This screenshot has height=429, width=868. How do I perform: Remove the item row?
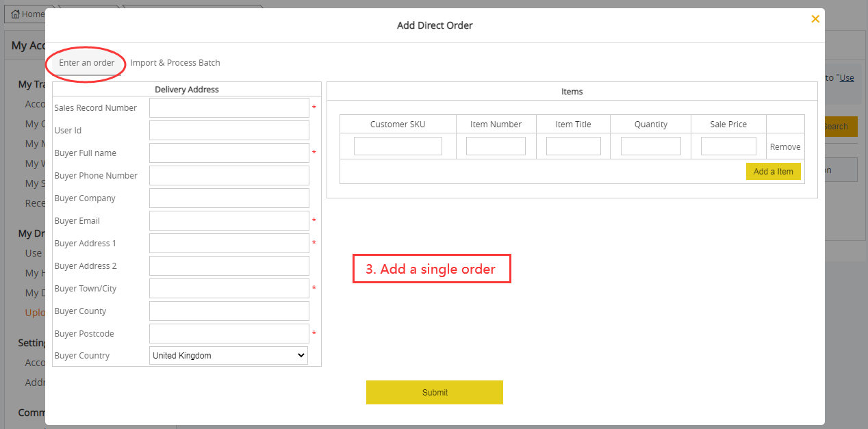(784, 147)
